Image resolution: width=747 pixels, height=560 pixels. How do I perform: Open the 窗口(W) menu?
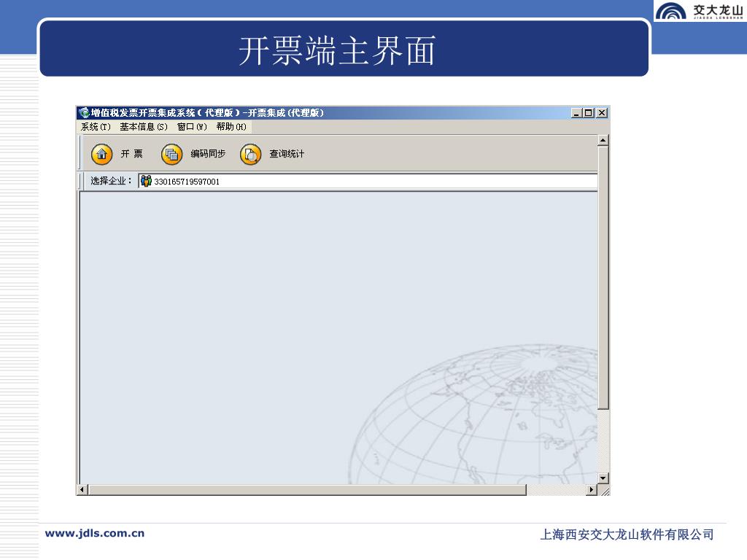(x=192, y=127)
